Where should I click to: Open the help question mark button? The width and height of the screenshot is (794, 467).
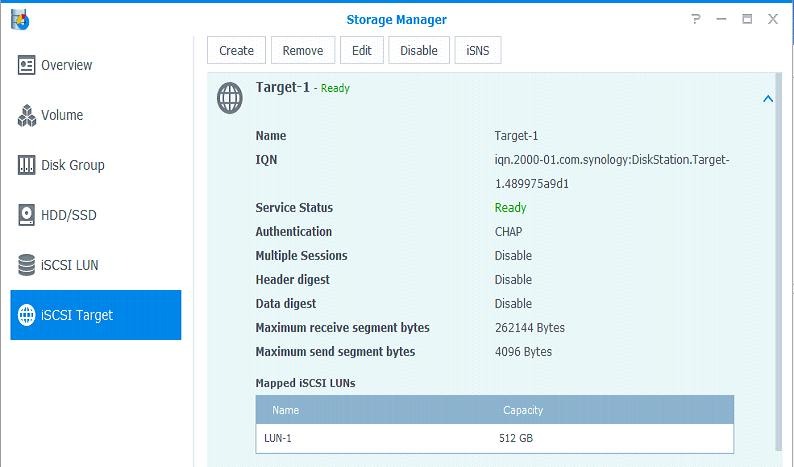coord(695,19)
